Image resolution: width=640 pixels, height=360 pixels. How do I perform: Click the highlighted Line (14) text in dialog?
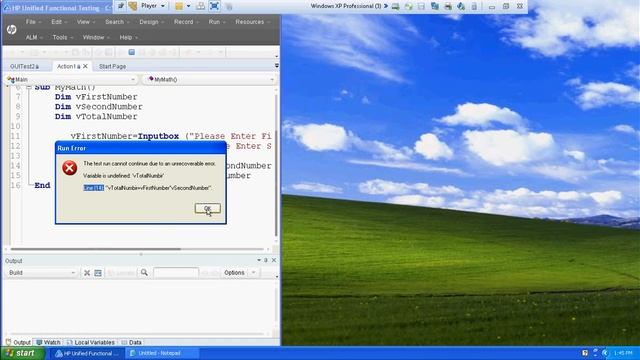pos(94,188)
